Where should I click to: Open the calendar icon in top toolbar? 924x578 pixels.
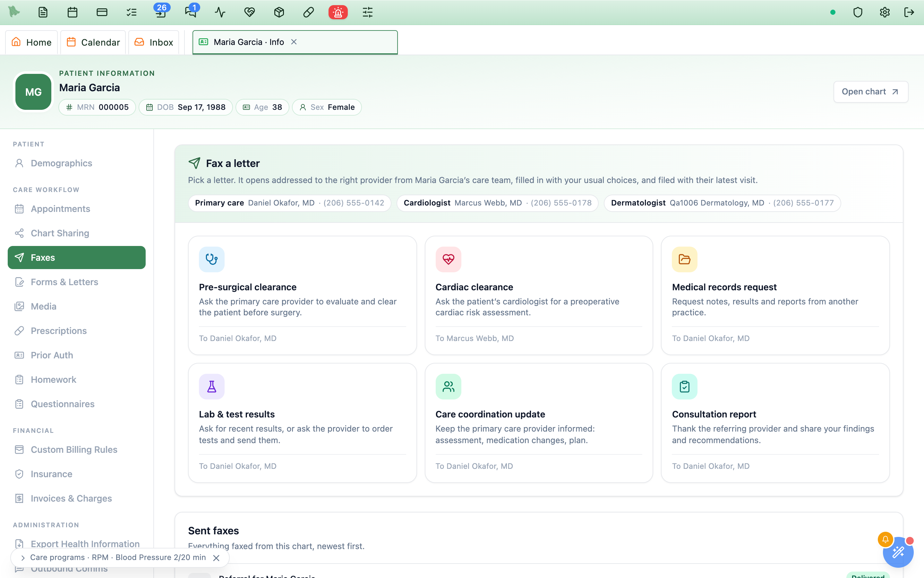coord(73,12)
